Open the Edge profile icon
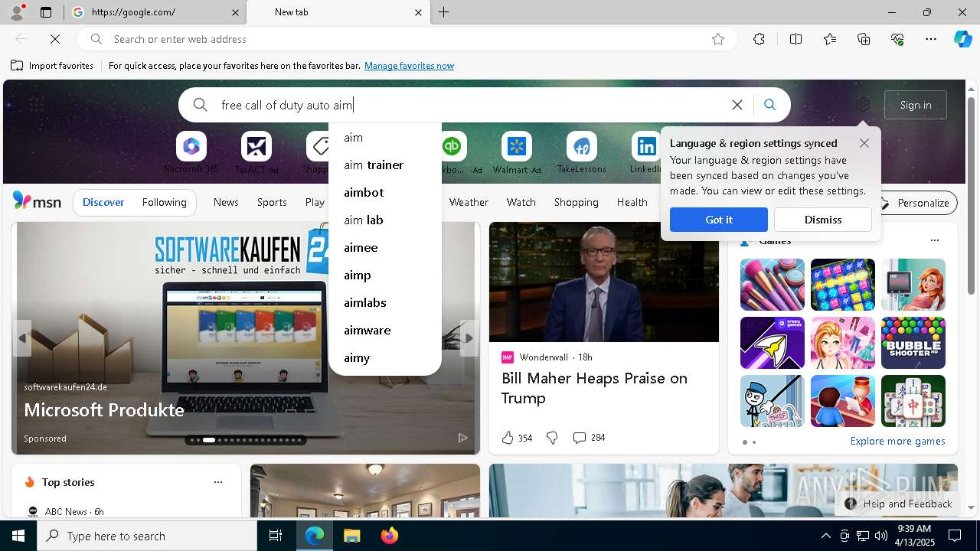Image resolution: width=980 pixels, height=551 pixels. pyautogui.click(x=16, y=12)
